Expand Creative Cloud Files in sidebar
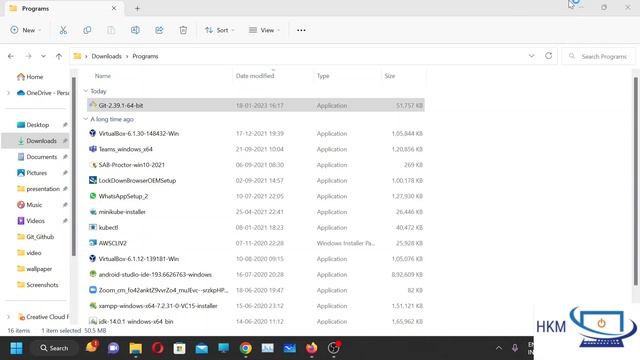This screenshot has width=640, height=360. (x=9, y=317)
